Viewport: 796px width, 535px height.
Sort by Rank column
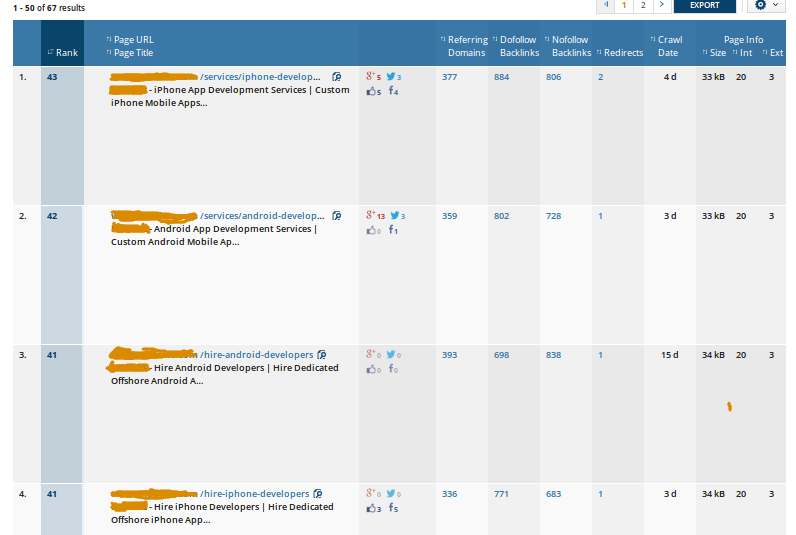click(x=63, y=53)
